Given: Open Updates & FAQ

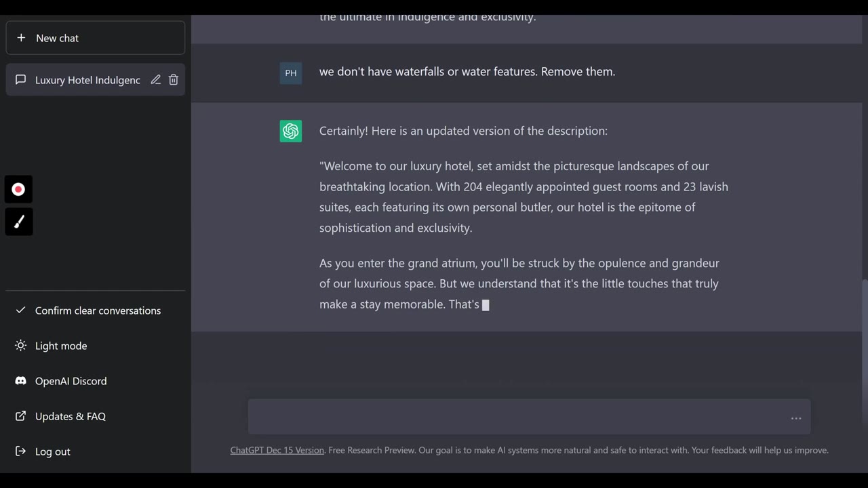Looking at the screenshot, I should point(70,416).
